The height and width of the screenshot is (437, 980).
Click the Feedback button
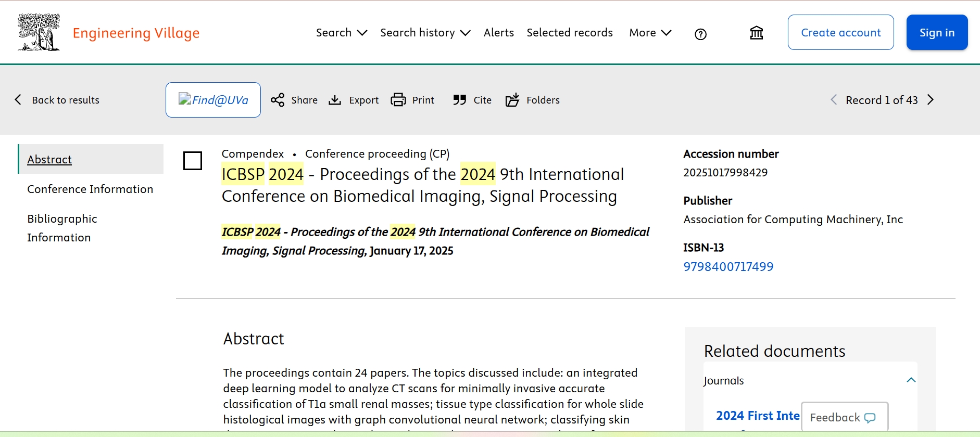844,417
